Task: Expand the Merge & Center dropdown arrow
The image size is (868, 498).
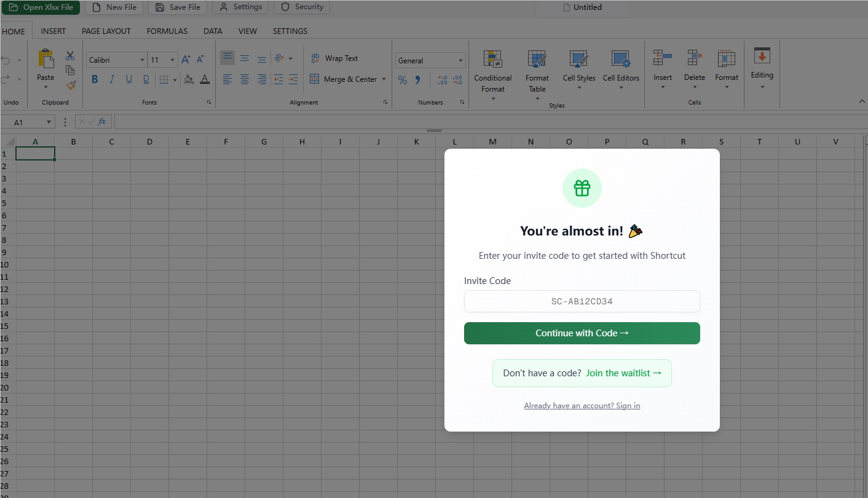Action: pos(384,79)
